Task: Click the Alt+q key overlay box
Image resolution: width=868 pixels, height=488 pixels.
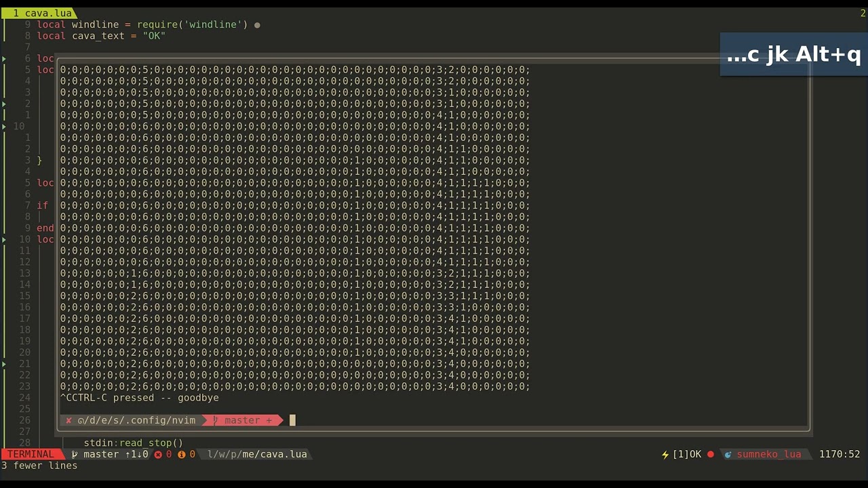Action: pyautogui.click(x=794, y=54)
